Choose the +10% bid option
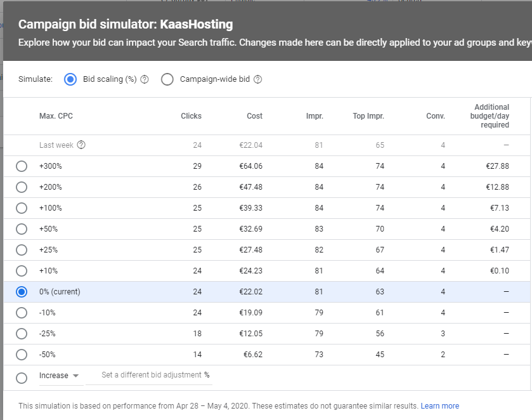 [22, 271]
